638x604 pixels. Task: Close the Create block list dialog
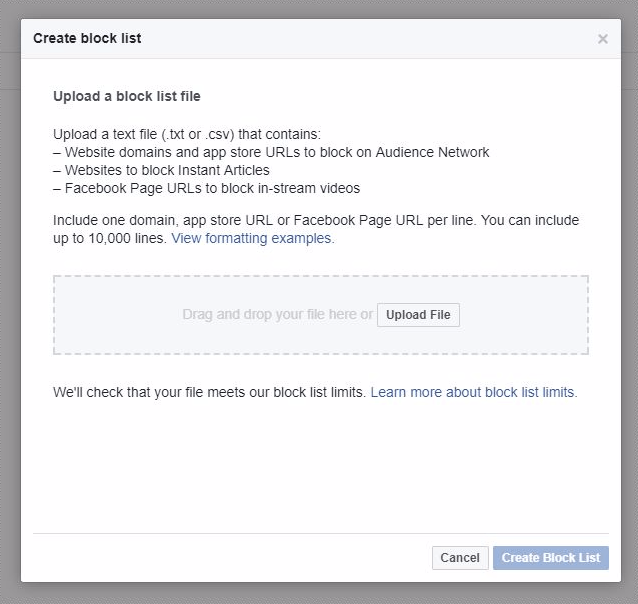603,39
